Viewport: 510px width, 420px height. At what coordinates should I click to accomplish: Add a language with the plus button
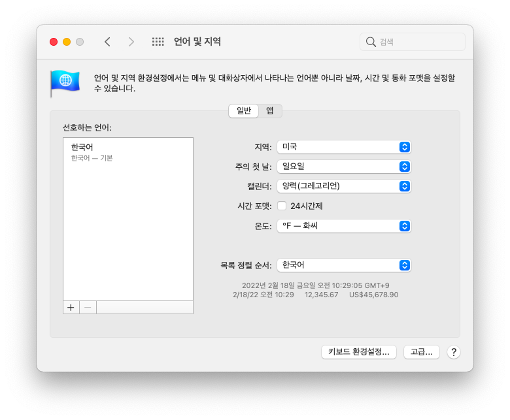click(x=71, y=307)
